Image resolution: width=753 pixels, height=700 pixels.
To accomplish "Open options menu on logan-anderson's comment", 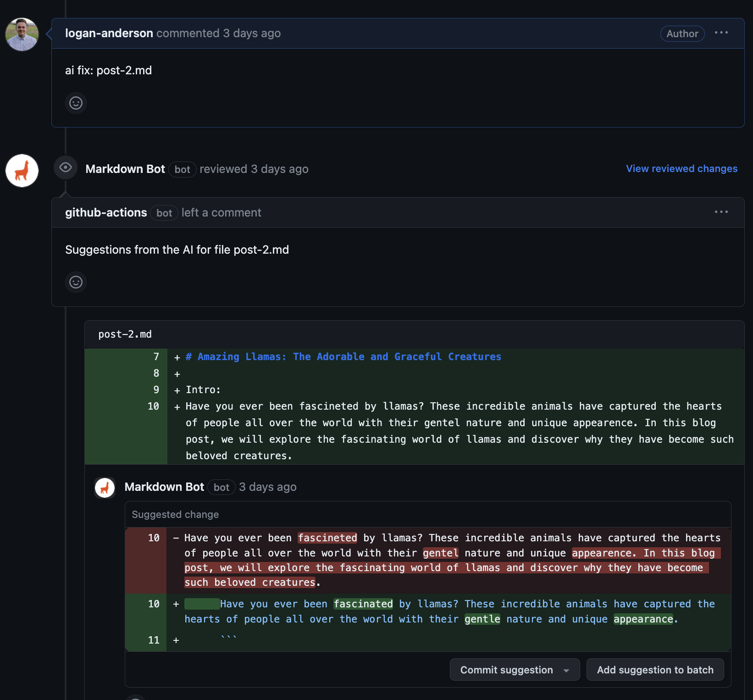I will pos(721,33).
